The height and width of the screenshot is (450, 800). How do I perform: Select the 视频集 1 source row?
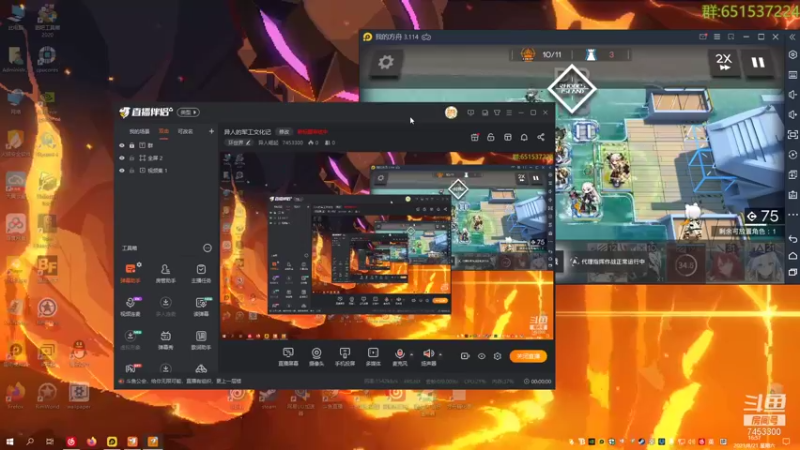(166, 170)
